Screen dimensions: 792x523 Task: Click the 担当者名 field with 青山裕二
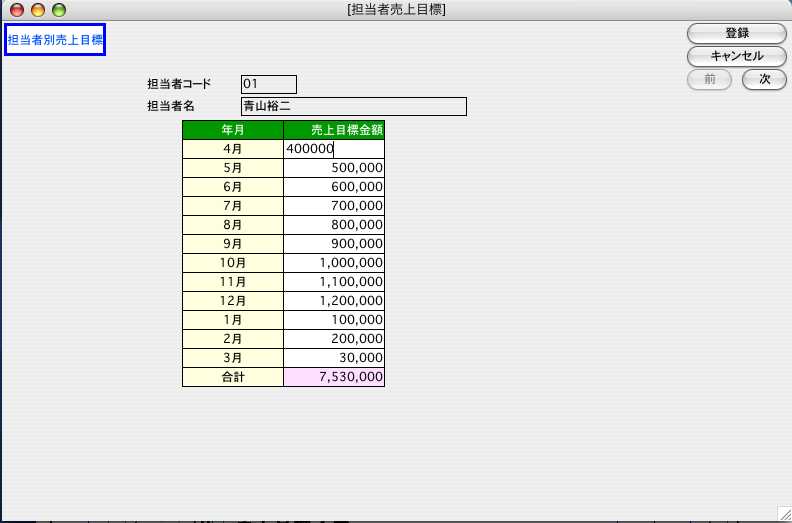point(354,106)
